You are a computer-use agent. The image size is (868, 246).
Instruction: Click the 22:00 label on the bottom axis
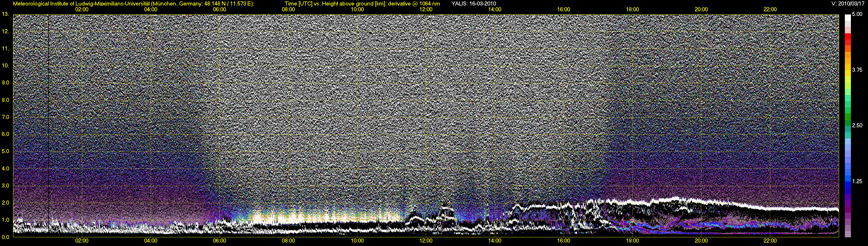[770, 241]
